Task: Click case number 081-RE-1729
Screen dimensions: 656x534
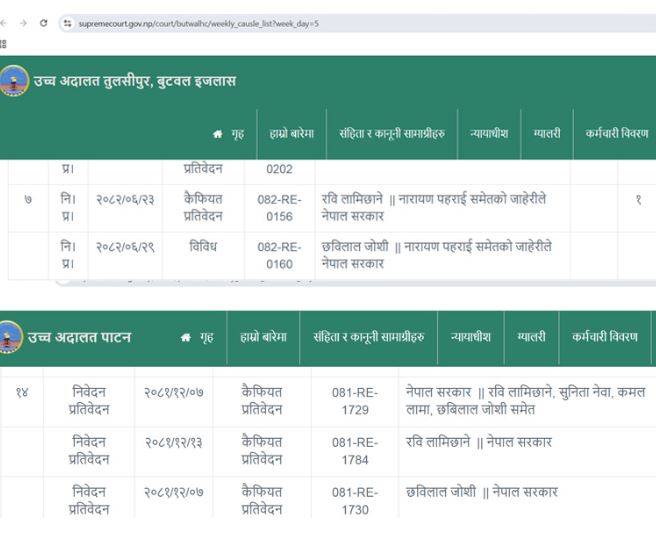Action: click(354, 401)
